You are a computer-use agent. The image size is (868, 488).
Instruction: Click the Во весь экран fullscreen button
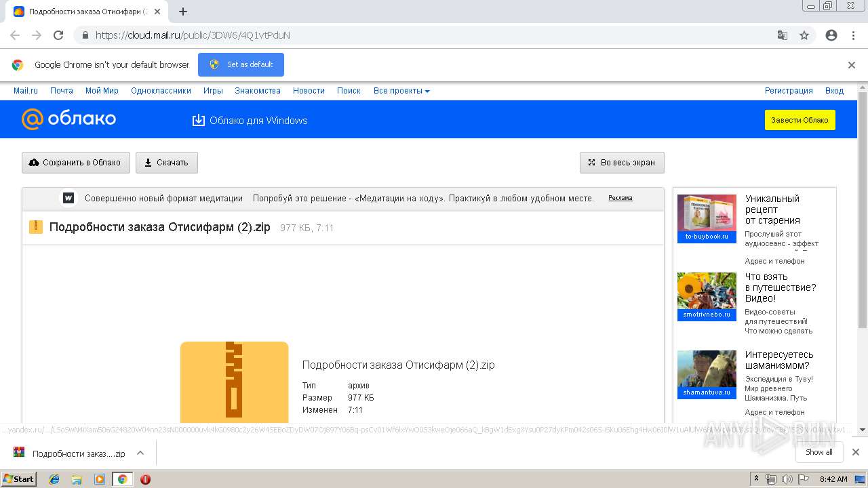pyautogui.click(x=622, y=163)
